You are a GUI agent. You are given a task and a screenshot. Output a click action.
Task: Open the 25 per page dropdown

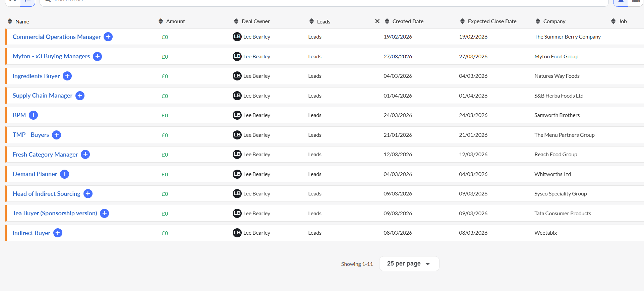409,264
